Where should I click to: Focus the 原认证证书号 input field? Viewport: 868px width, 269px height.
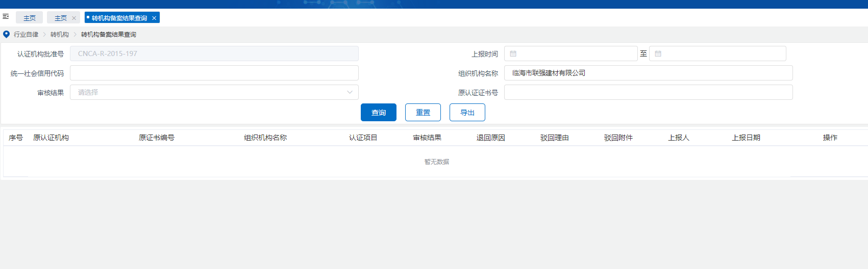649,92
